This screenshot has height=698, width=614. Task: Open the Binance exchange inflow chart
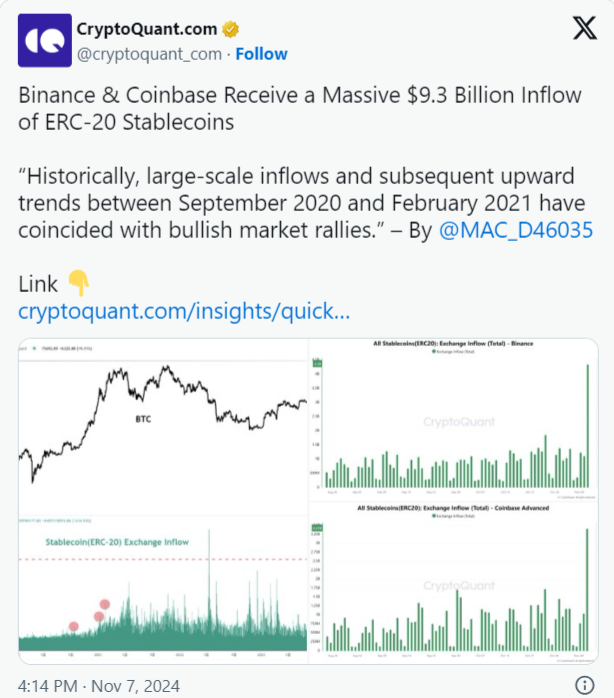(453, 420)
